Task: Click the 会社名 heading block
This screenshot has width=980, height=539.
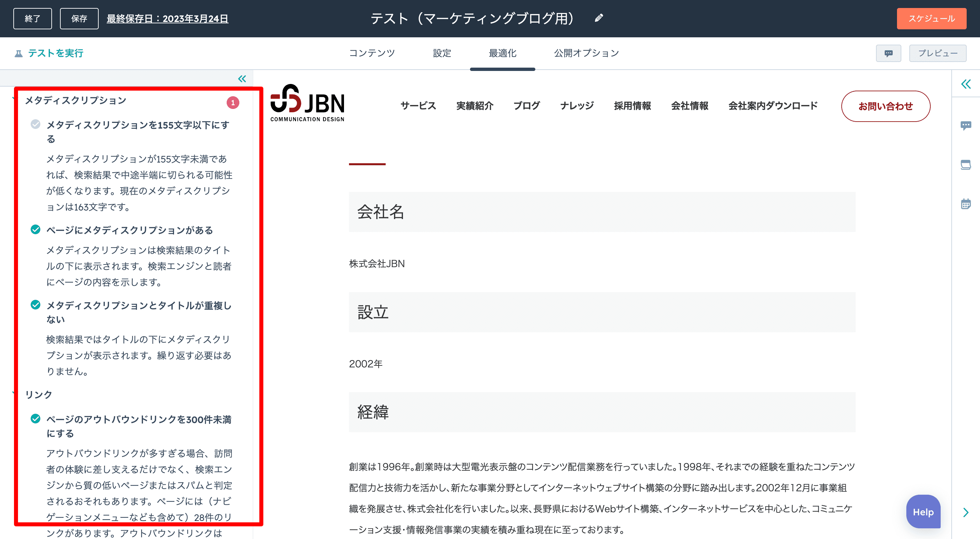Action: [x=602, y=212]
